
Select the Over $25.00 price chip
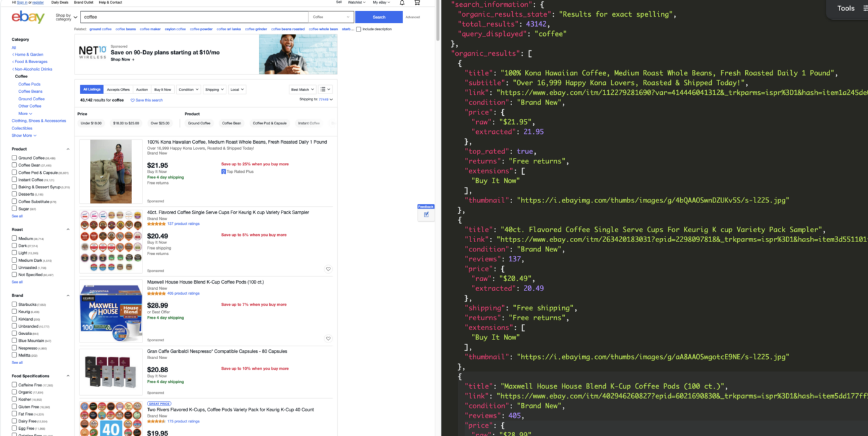click(160, 123)
